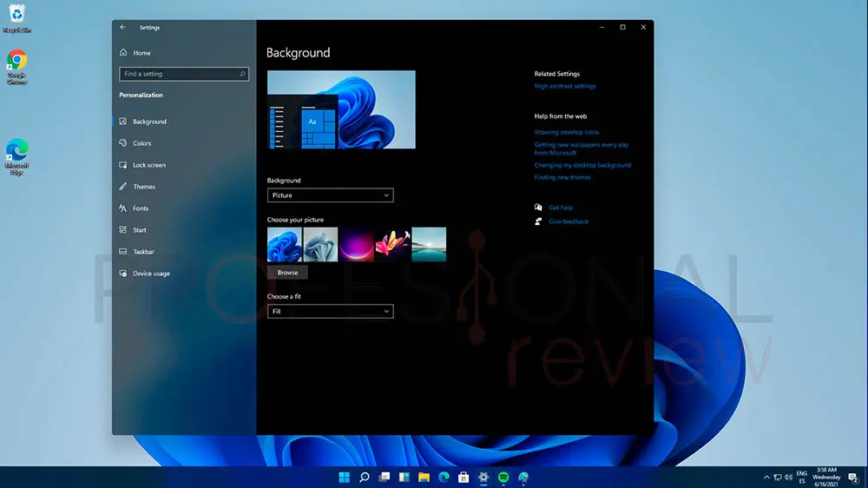Click the Get help chat icon
This screenshot has width=868, height=488.
point(538,208)
